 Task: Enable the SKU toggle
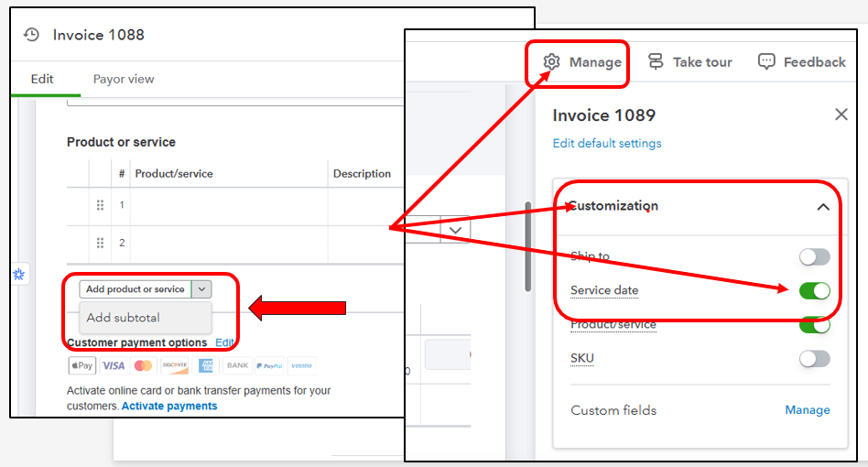tap(814, 359)
